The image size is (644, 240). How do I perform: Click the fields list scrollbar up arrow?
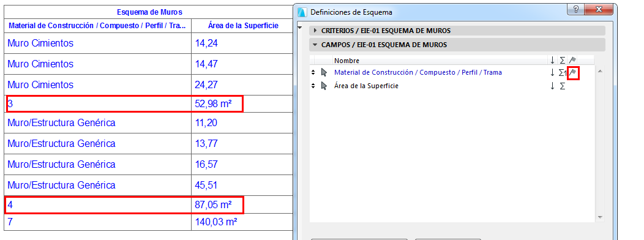point(600,72)
